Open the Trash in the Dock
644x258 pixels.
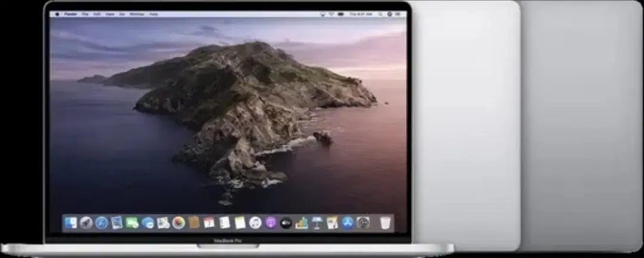385,223
